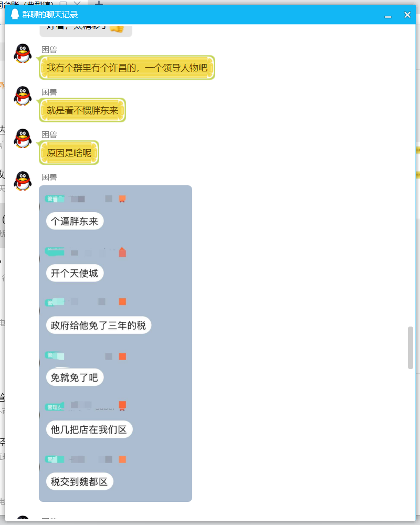Click sender name 困兽 above first yellow bubble

click(x=49, y=49)
